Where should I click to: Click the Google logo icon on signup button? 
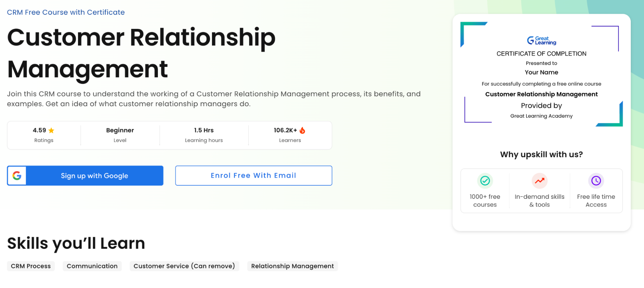coord(17,175)
